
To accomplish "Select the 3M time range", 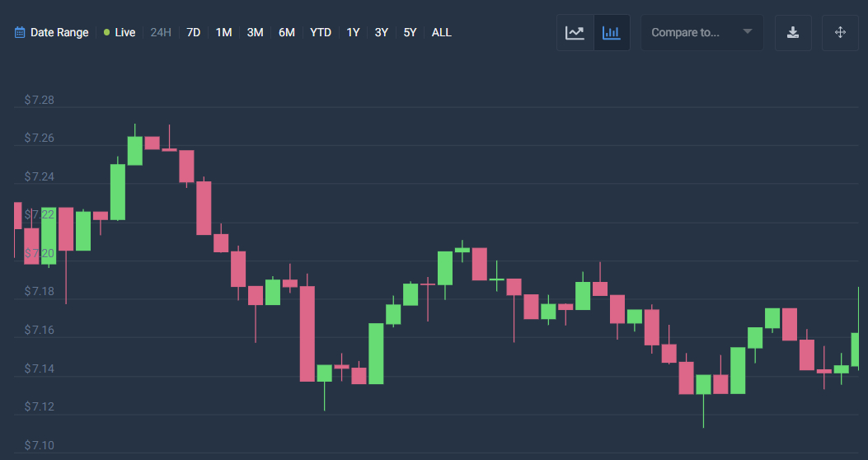I will click(256, 33).
